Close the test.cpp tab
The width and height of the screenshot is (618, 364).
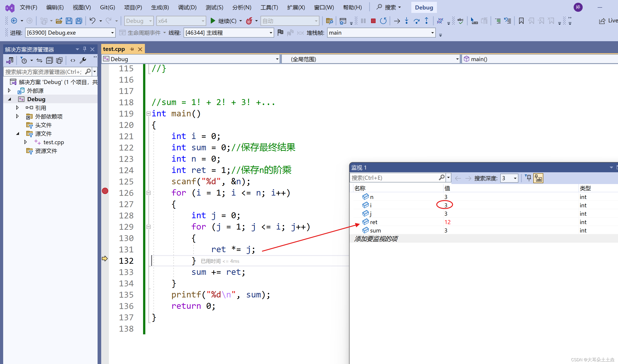(140, 49)
